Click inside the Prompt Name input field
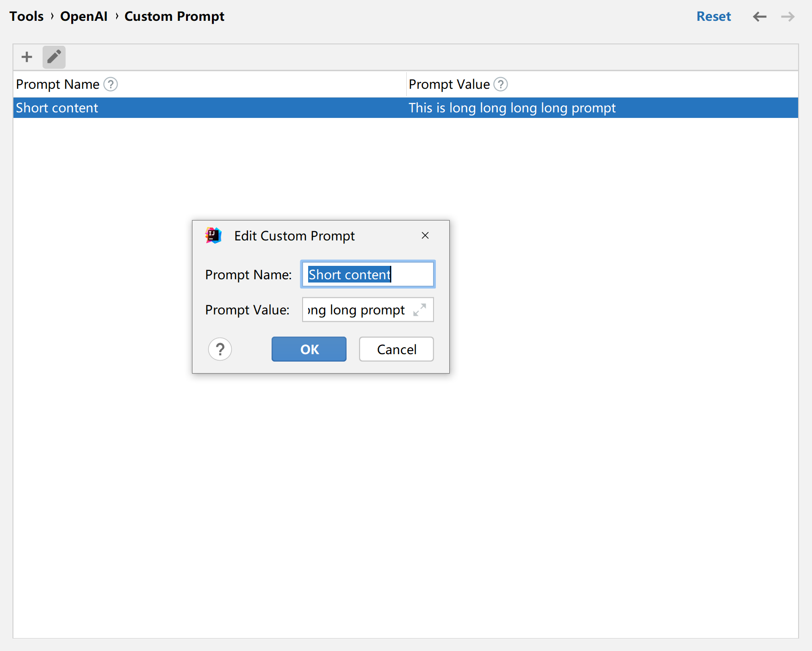 click(x=367, y=274)
